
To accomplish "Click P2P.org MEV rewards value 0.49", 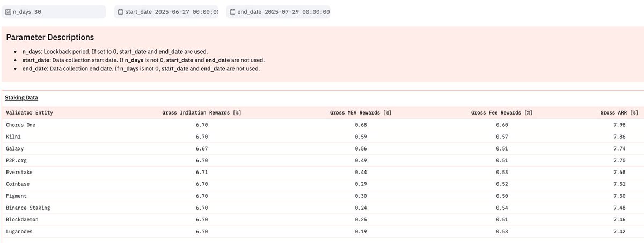I will pyautogui.click(x=361, y=160).
